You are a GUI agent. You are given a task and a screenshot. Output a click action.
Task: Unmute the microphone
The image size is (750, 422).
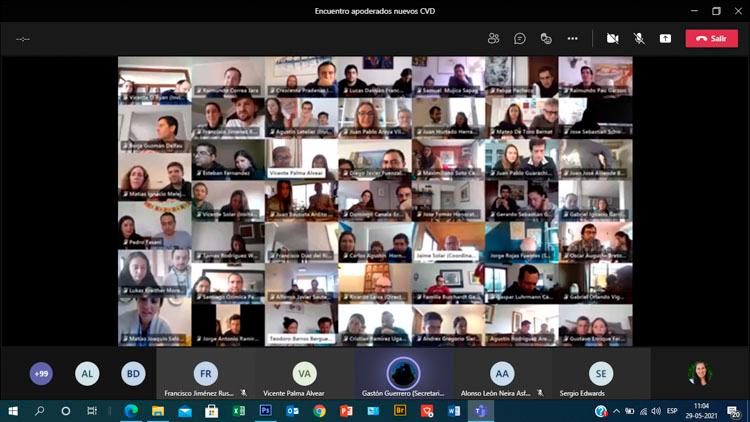coord(639,38)
